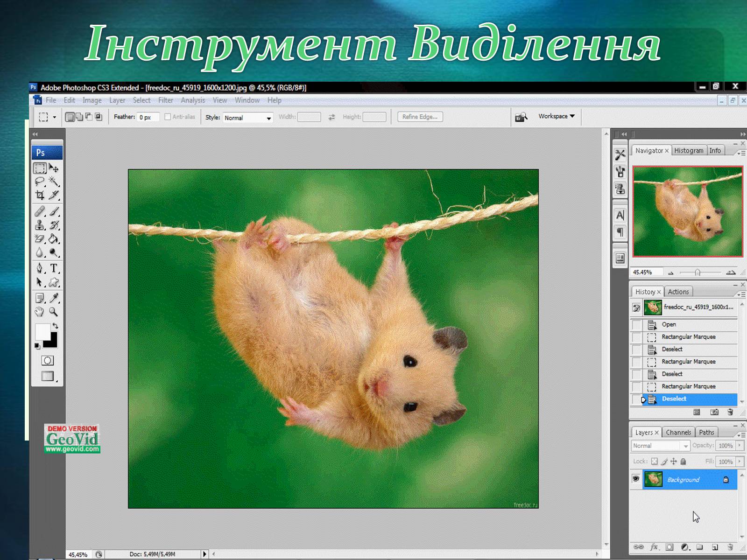This screenshot has height=560, width=747.
Task: Switch to the Histogram tab
Action: pos(689,150)
